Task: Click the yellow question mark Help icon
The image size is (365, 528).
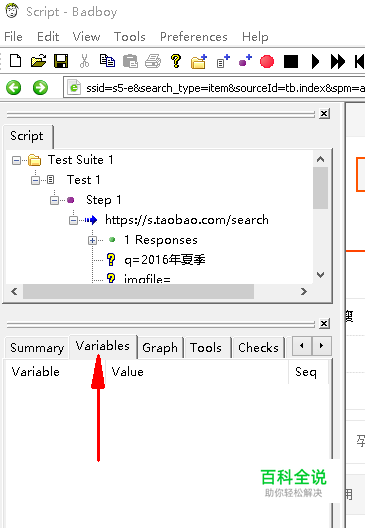Action: (x=175, y=61)
